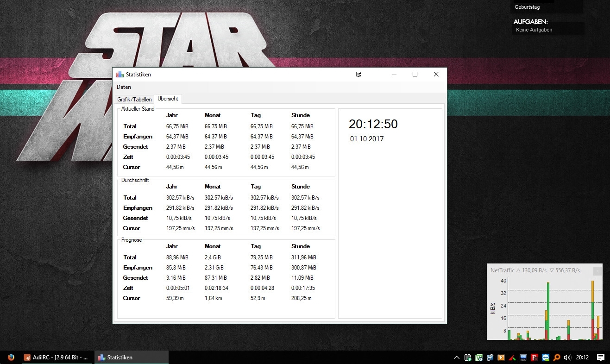The width and height of the screenshot is (610, 364).
Task: Open the Action Center notifications
Action: pyautogui.click(x=601, y=357)
